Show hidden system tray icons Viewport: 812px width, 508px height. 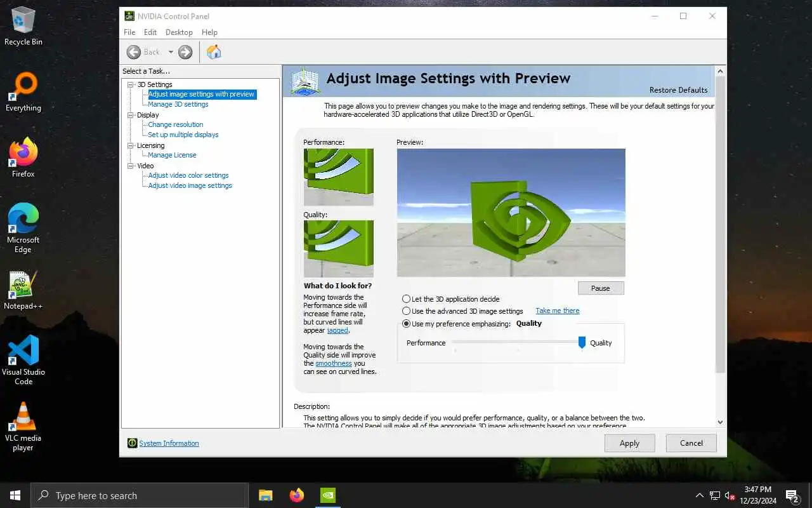click(700, 495)
